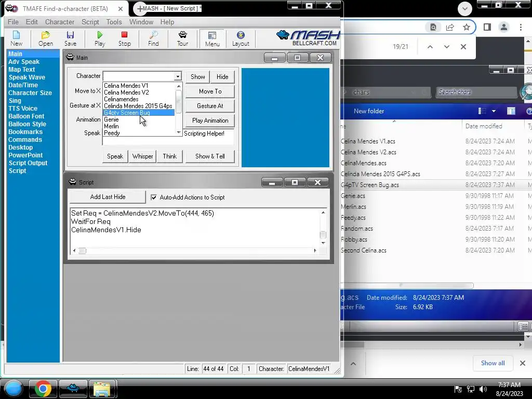The width and height of the screenshot is (532, 399).
Task: Open the Chrome side panel icon
Action: [x=487, y=27]
